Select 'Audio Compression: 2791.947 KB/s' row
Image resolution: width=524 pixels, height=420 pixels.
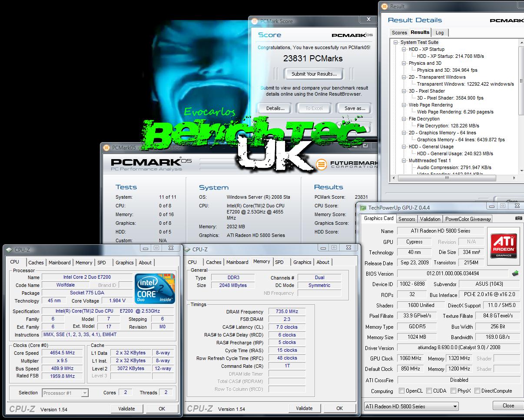coord(454,167)
